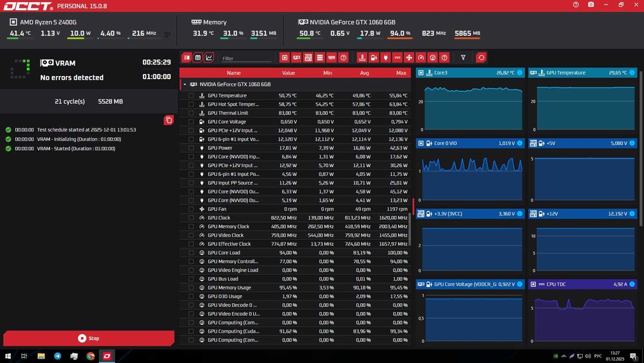Toggle the load usage sensor filter icon
Viewport: 644px width, 363px height.
[x=433, y=57]
